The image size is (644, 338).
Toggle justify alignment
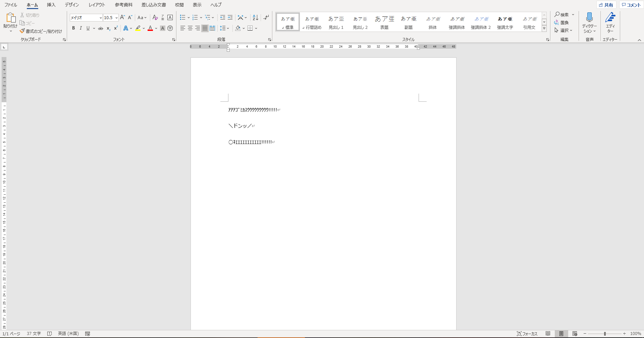[205, 28]
